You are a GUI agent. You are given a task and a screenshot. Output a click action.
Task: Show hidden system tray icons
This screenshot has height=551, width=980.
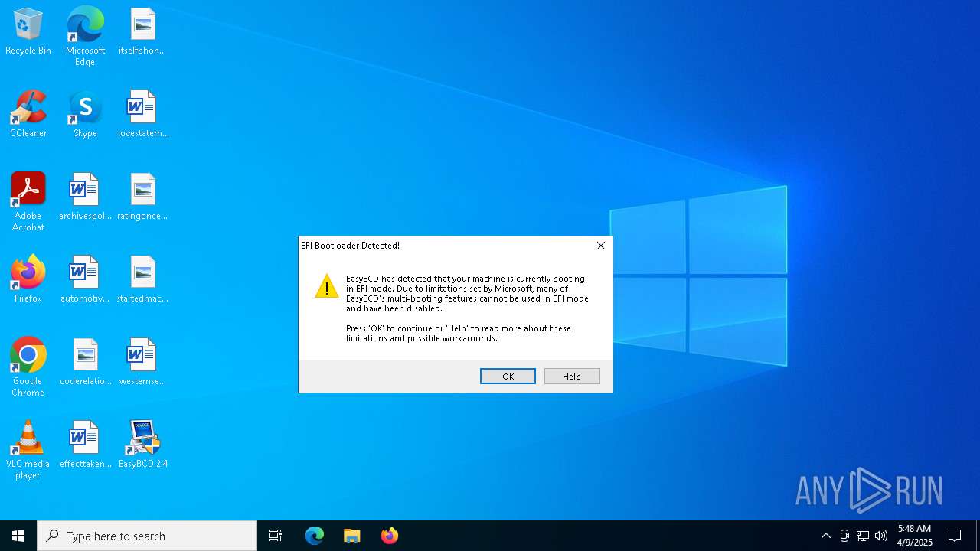[x=826, y=536]
